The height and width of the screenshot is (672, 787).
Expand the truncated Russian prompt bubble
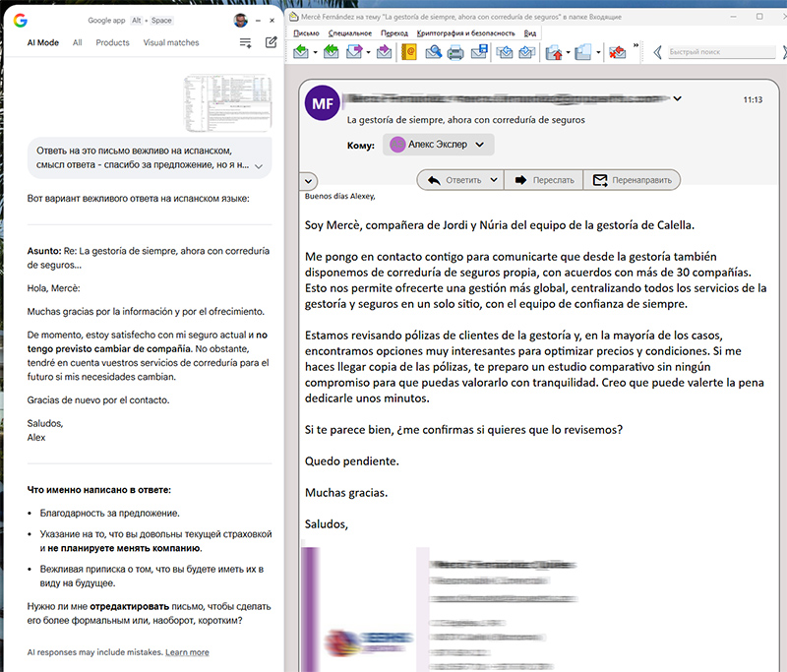pos(258,166)
